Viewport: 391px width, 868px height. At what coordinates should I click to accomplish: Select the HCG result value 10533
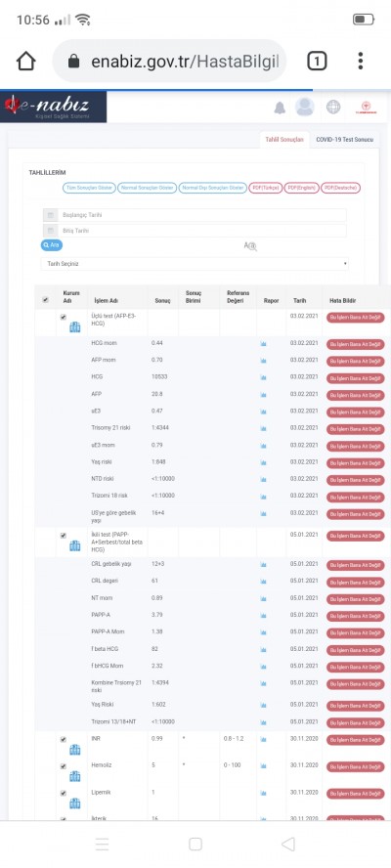159,377
